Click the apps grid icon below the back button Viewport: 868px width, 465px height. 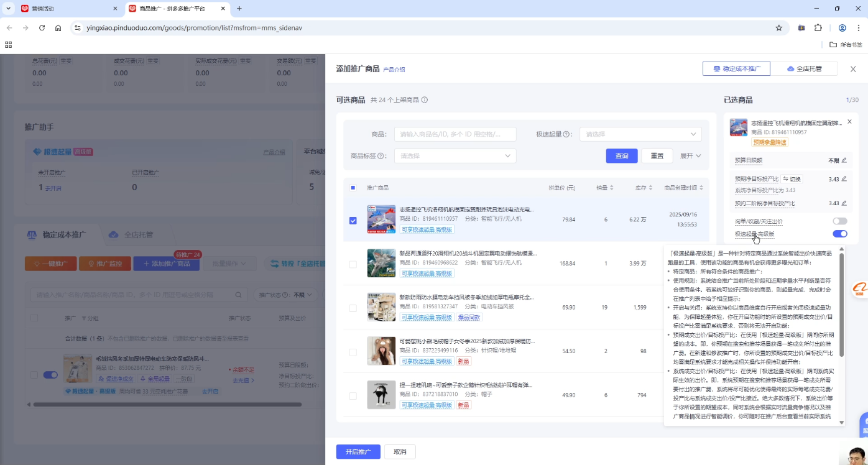click(8, 45)
